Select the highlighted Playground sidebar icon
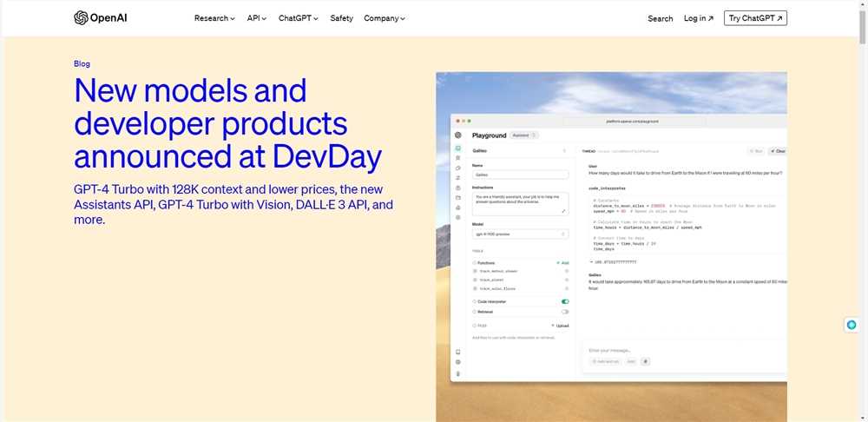868x422 pixels. tap(457, 148)
